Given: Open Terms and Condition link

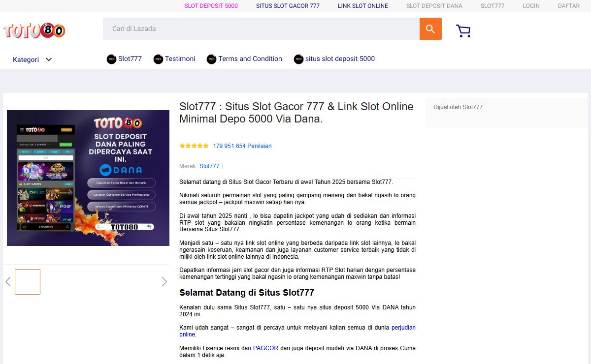Looking at the screenshot, I should tap(250, 59).
